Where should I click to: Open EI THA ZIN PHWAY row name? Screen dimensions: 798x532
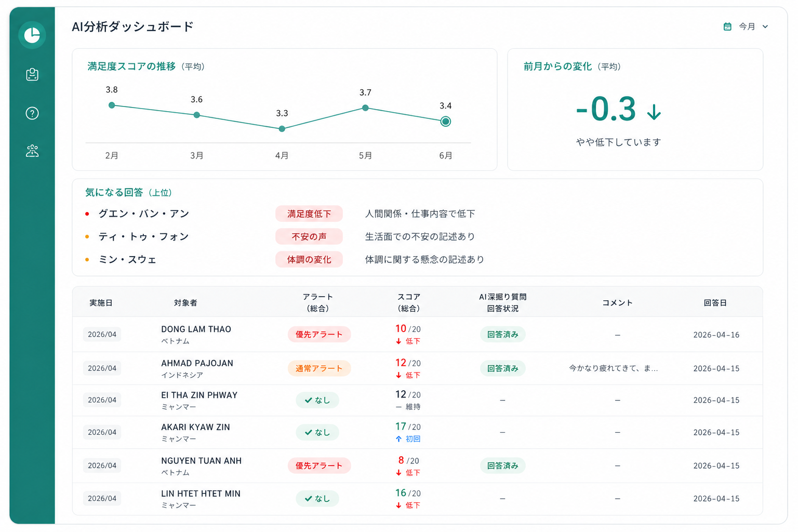(199, 395)
